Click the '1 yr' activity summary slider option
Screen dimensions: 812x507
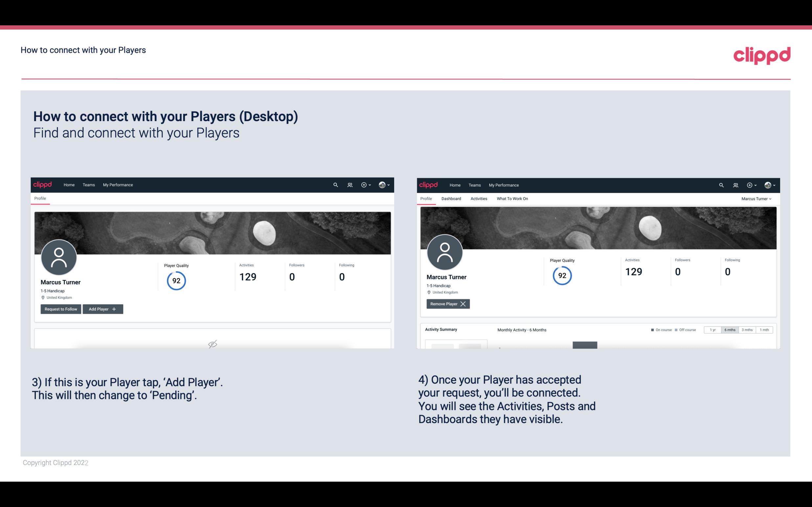(712, 329)
